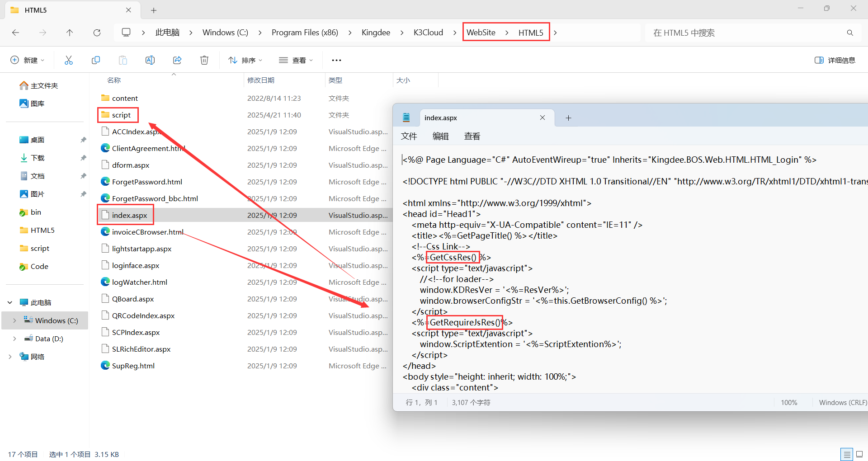Select SLRichEditor.aspx file
The height and width of the screenshot is (461, 868).
coord(141,349)
